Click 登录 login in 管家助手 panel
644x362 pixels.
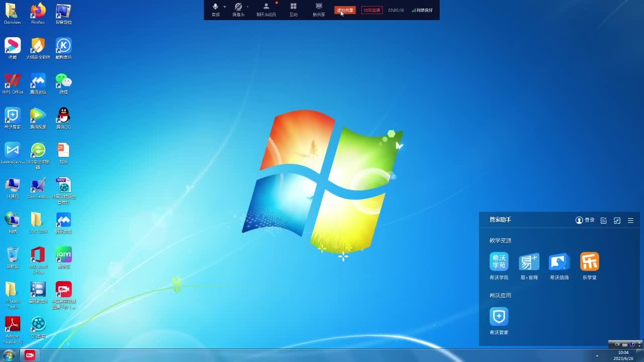click(585, 220)
